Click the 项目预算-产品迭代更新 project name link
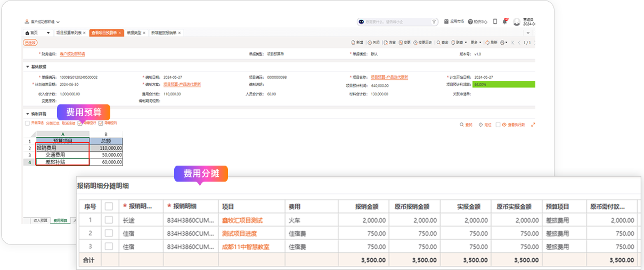Screen dimensions: 644x270 coord(389,77)
